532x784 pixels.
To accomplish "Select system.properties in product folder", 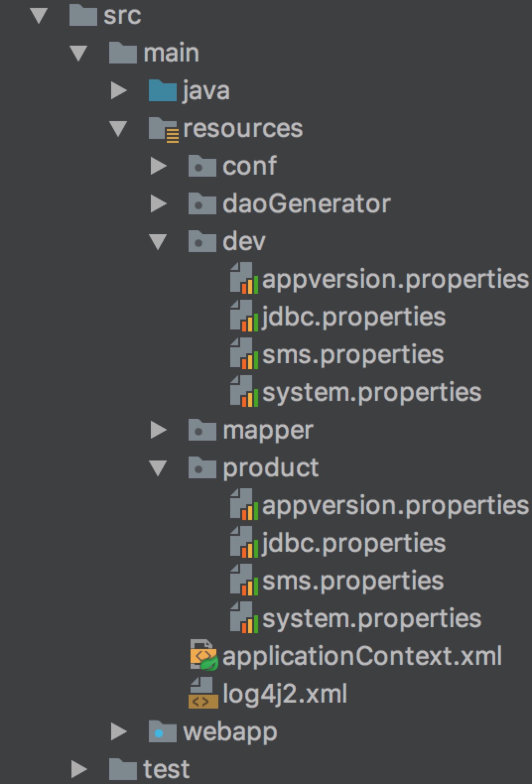I will click(372, 619).
